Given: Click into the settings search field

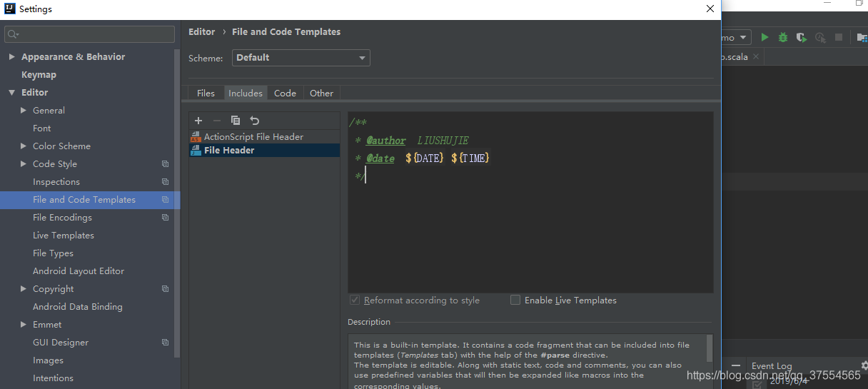Looking at the screenshot, I should point(89,34).
